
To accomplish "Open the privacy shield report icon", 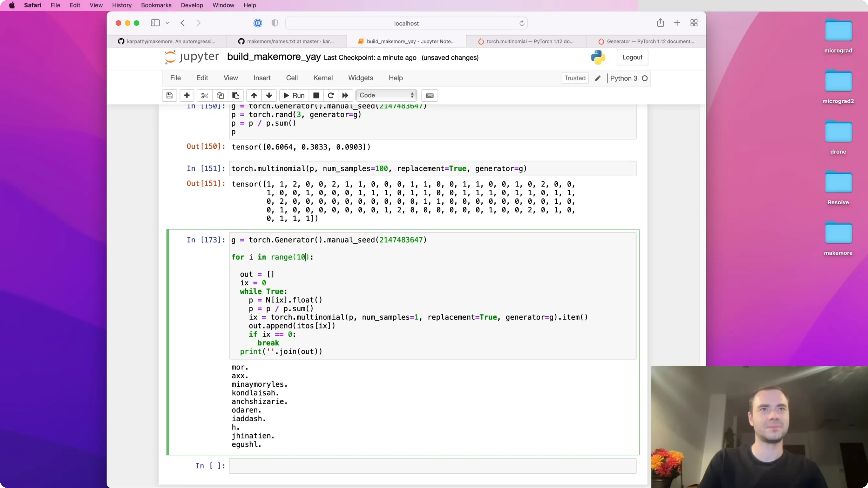I will click(274, 23).
